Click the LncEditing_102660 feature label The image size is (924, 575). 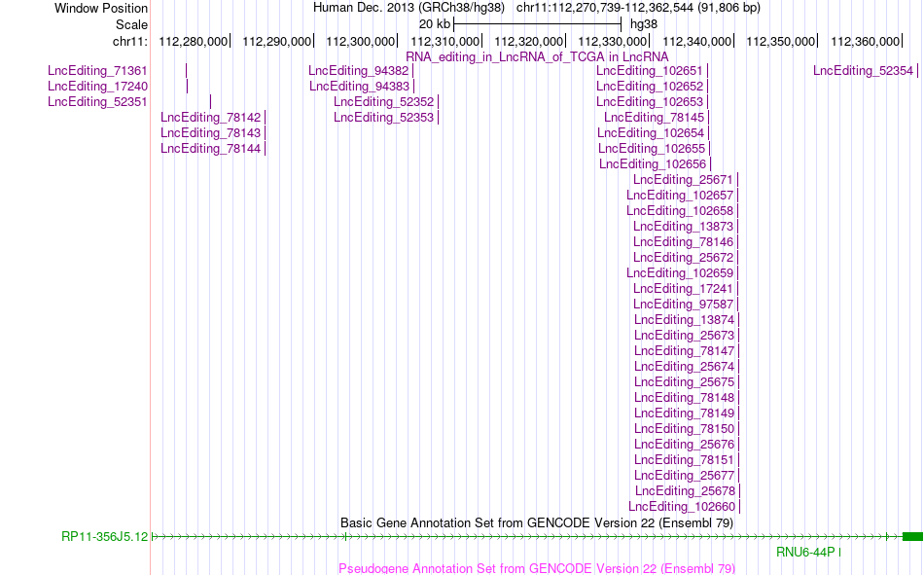[x=682, y=507]
